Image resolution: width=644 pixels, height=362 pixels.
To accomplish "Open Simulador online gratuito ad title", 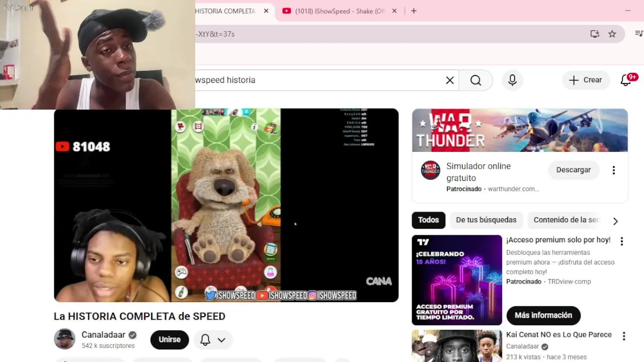I will coord(478,172).
